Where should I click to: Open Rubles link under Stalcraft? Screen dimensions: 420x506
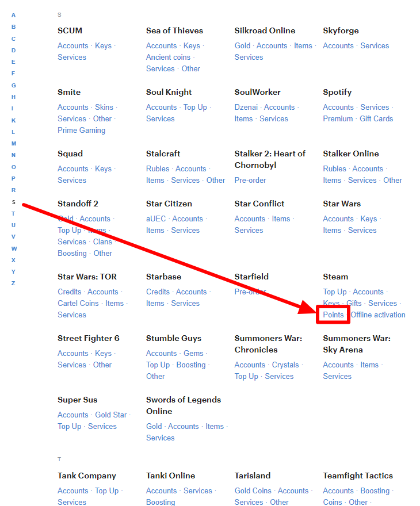pos(158,169)
